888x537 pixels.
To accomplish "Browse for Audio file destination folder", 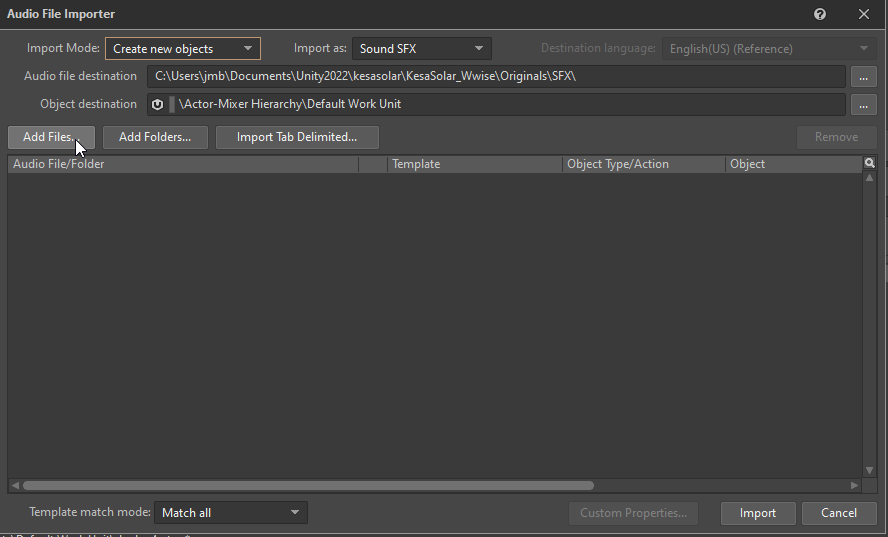I will tap(863, 76).
